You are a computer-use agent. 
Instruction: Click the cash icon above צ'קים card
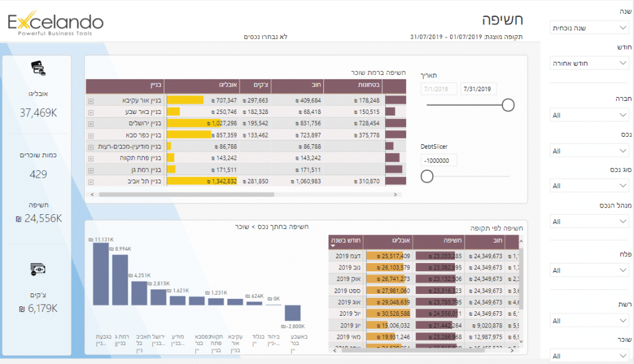[38, 269]
